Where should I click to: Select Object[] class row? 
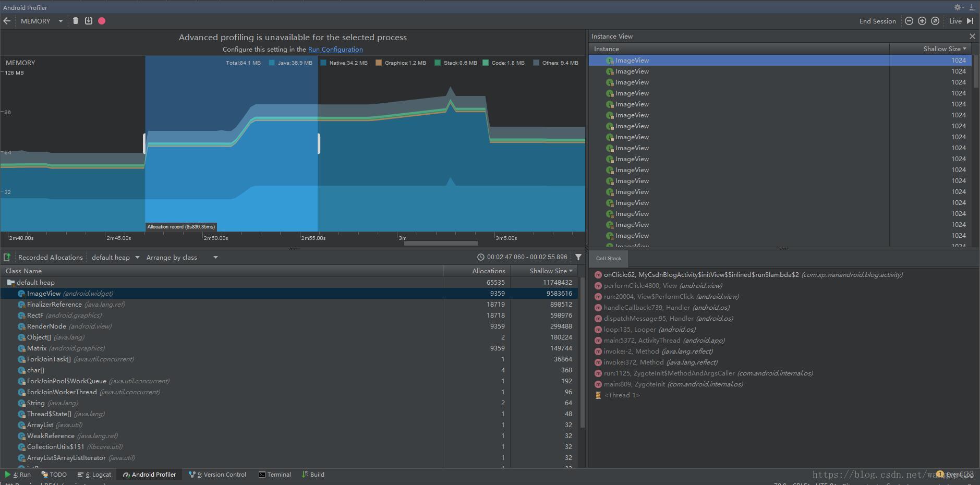pos(289,337)
